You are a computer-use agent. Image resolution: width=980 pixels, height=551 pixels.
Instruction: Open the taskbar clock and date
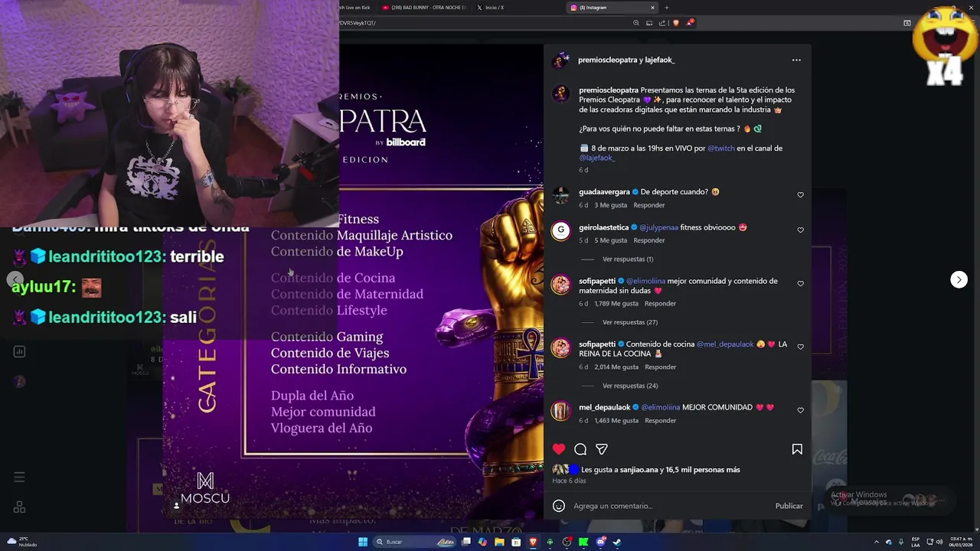[961, 542]
